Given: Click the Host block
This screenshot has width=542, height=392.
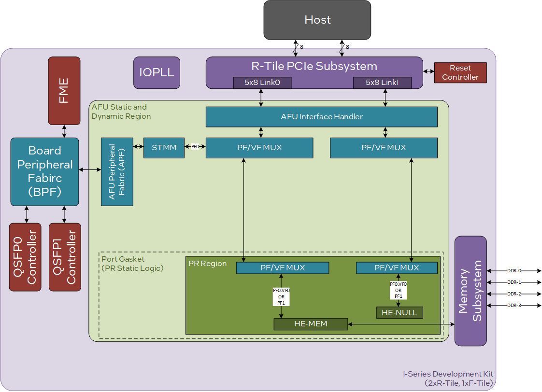Looking at the screenshot, I should pos(317,20).
